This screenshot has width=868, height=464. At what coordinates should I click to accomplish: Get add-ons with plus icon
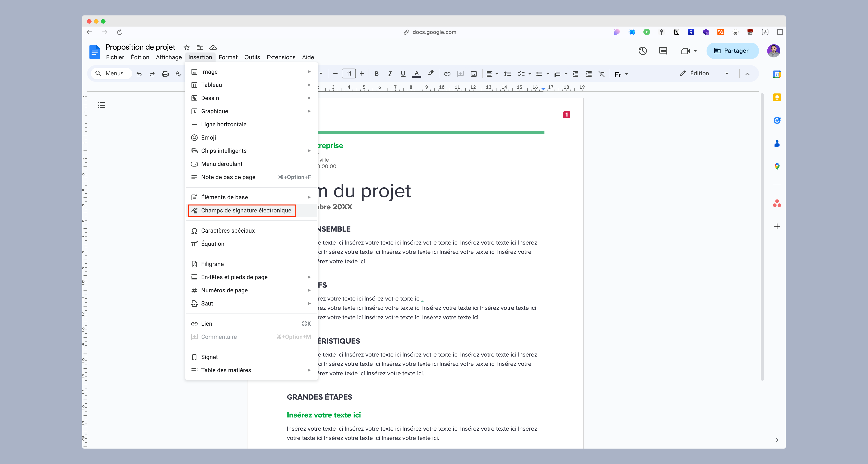tap(777, 226)
